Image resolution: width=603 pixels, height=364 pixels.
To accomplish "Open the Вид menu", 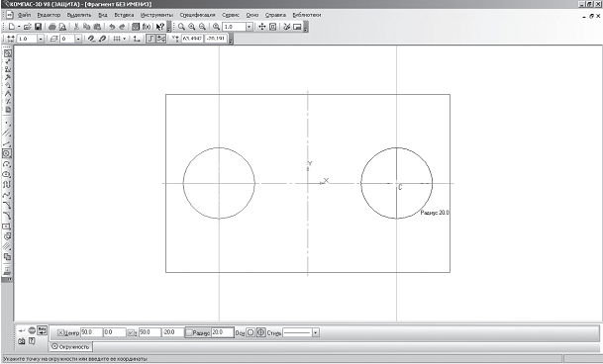I will tap(103, 15).
